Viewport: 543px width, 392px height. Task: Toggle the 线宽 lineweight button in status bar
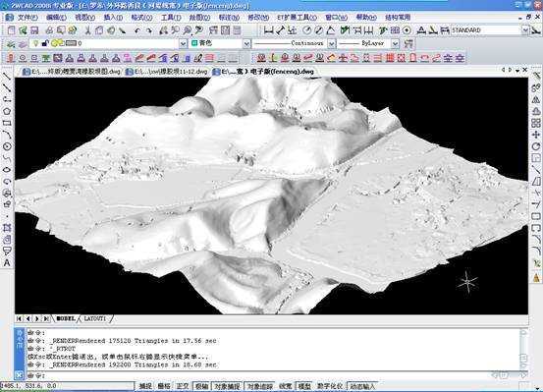click(286, 386)
